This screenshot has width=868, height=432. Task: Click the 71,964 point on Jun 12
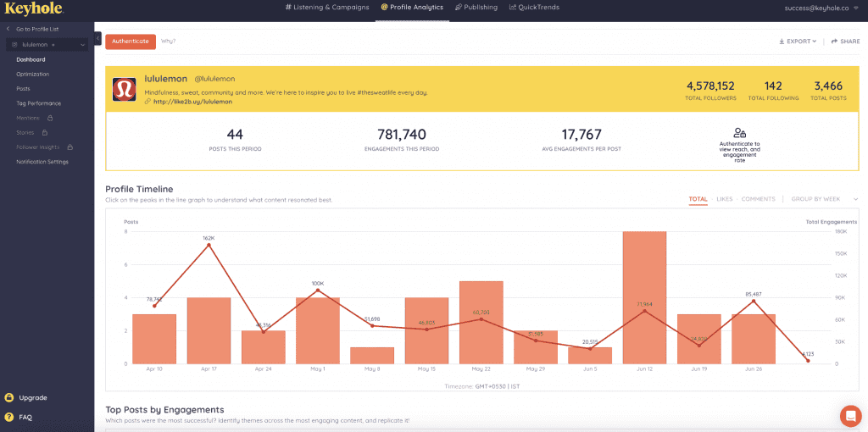[644, 311]
